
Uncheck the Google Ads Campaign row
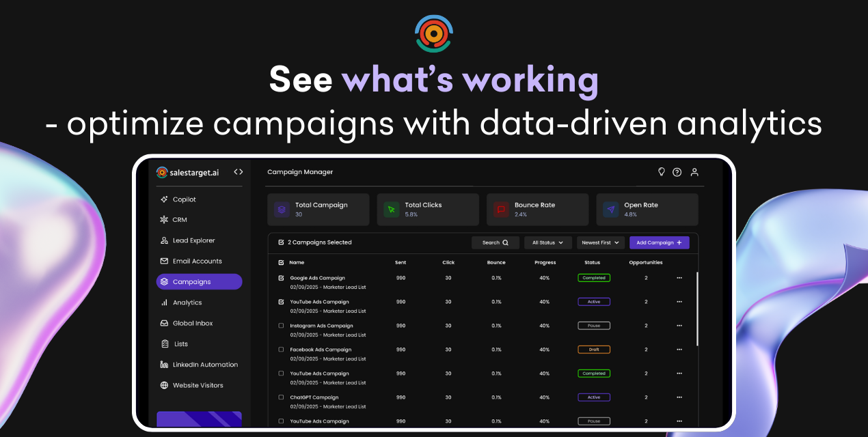click(280, 278)
